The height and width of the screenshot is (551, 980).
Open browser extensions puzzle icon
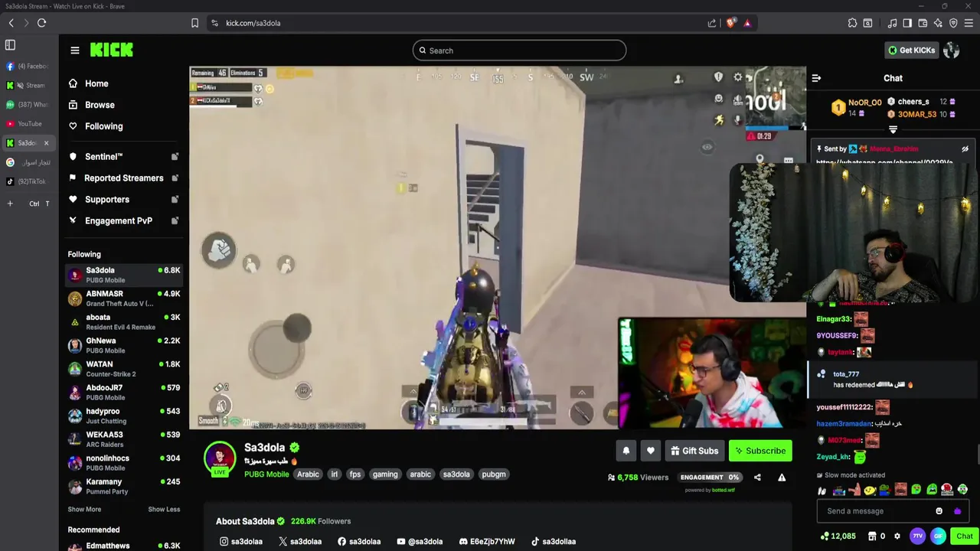852,23
